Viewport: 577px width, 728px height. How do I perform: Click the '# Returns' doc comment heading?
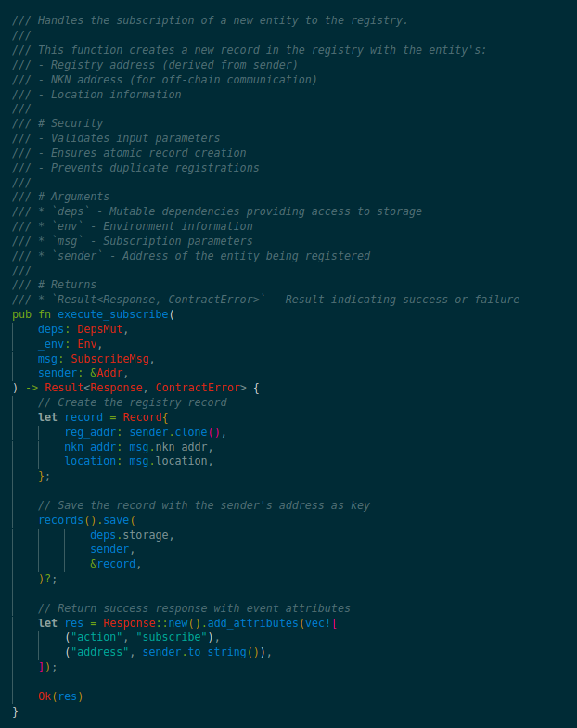coord(68,285)
